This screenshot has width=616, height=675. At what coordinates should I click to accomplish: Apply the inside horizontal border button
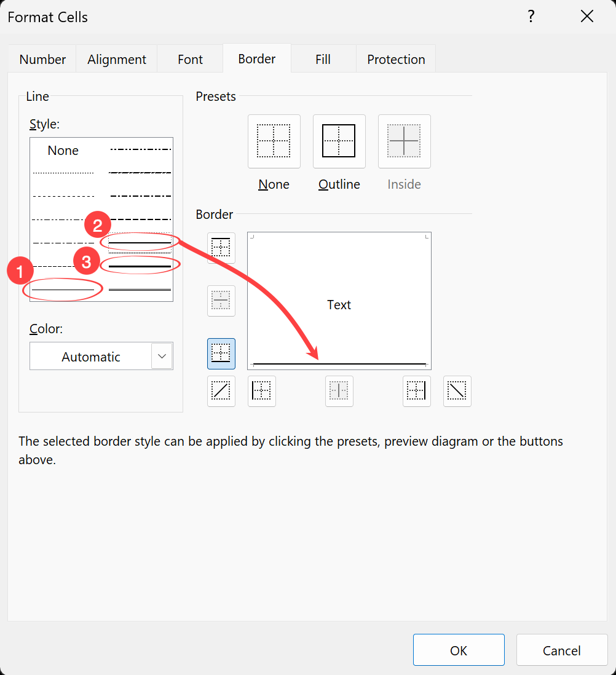pyautogui.click(x=221, y=301)
